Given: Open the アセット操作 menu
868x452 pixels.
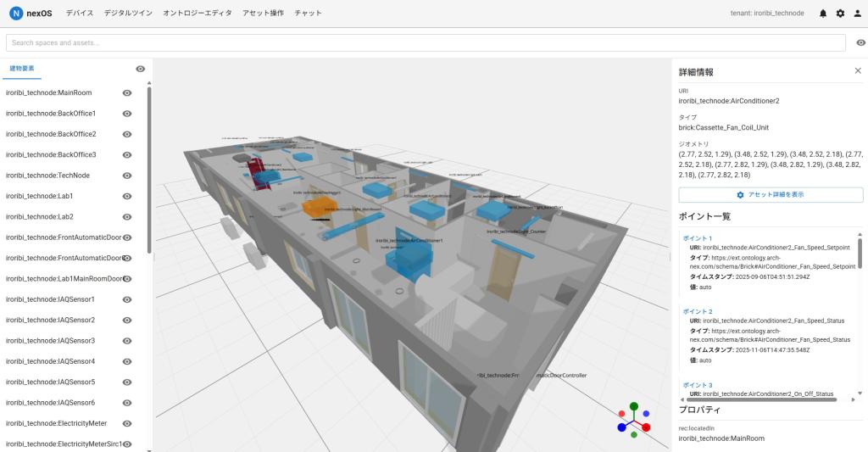Looking at the screenshot, I should 263,14.
